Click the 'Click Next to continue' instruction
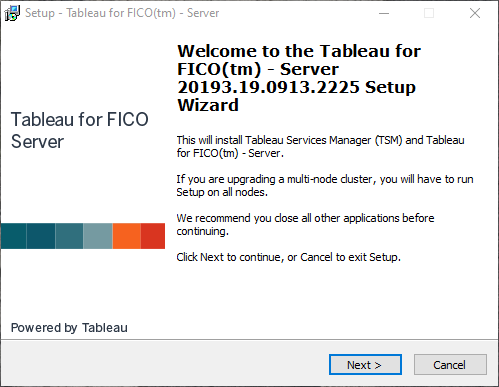 click(x=289, y=257)
